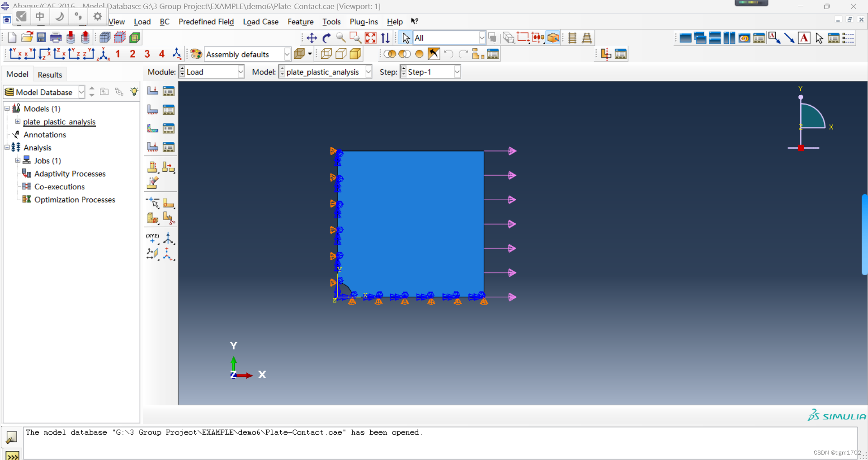Apply saved view number 1
Screen dimensions: 868x460
(x=118, y=54)
